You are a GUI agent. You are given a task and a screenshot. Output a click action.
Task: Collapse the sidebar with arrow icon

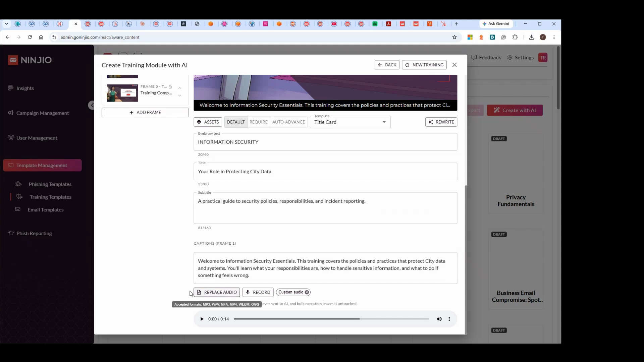click(92, 105)
